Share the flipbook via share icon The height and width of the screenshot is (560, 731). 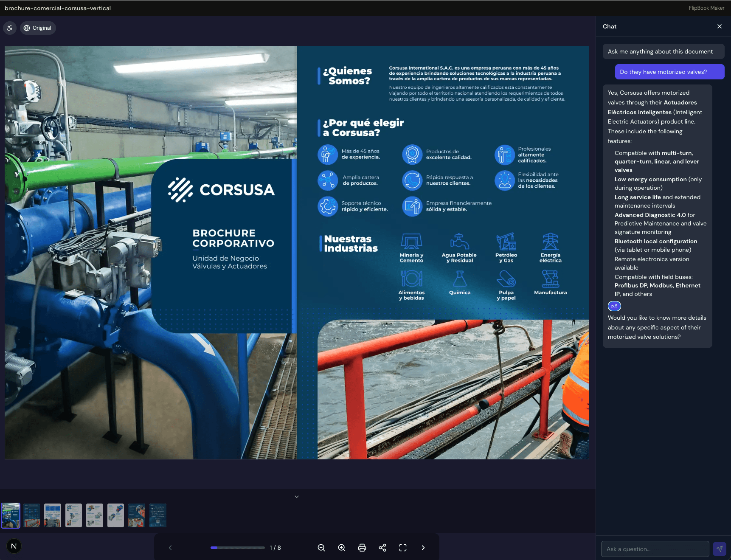click(382, 548)
